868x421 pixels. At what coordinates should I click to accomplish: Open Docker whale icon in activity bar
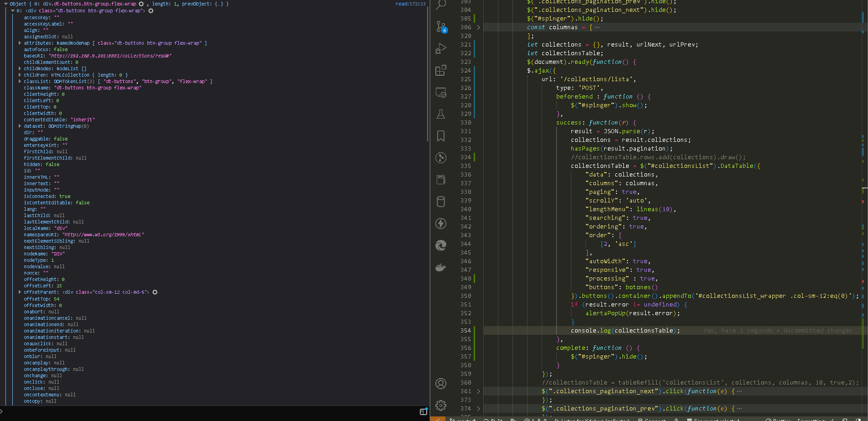[441, 267]
